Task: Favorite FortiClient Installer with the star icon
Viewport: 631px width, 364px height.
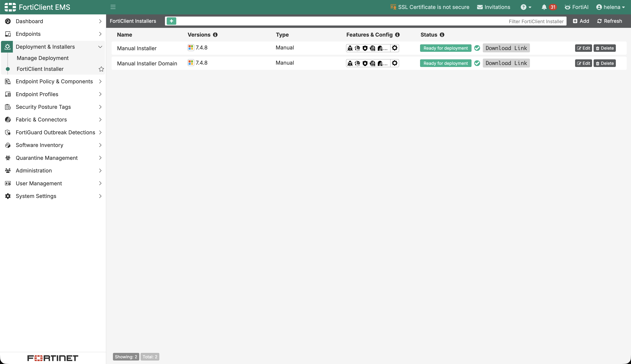Action: [x=101, y=69]
